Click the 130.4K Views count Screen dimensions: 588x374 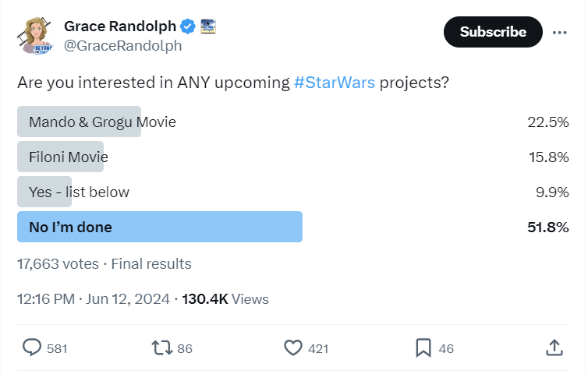pyautogui.click(x=225, y=298)
